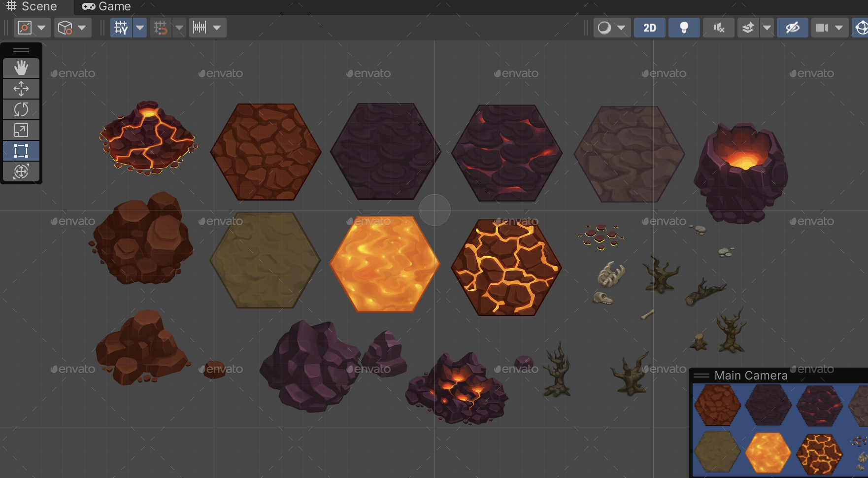This screenshot has height=478, width=868.
Task: Toggle scene lighting
Action: tap(684, 28)
